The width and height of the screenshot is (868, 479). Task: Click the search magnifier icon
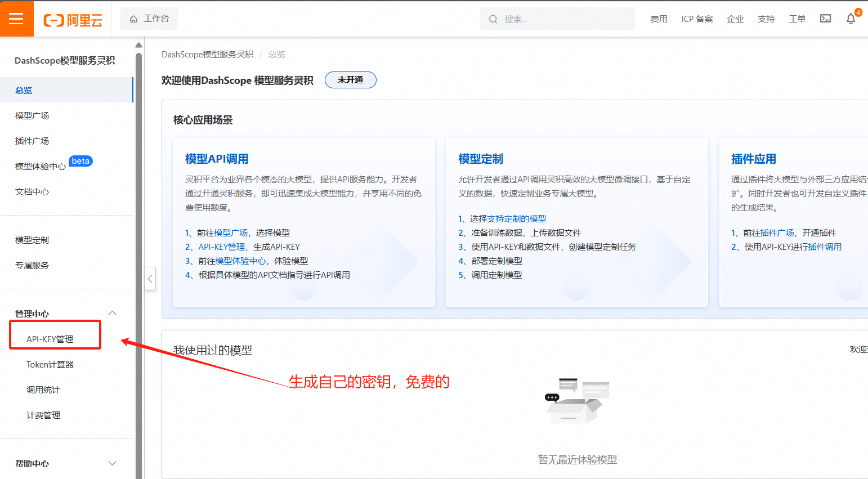(x=493, y=19)
